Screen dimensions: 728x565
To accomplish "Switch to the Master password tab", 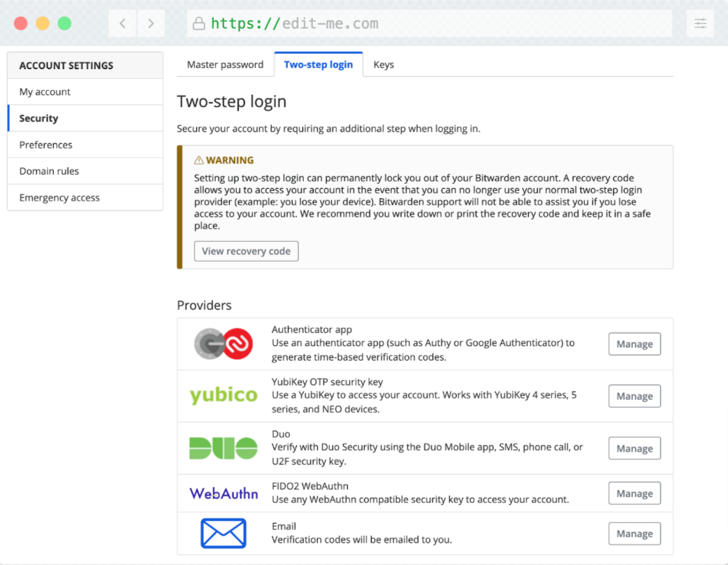I will click(225, 64).
